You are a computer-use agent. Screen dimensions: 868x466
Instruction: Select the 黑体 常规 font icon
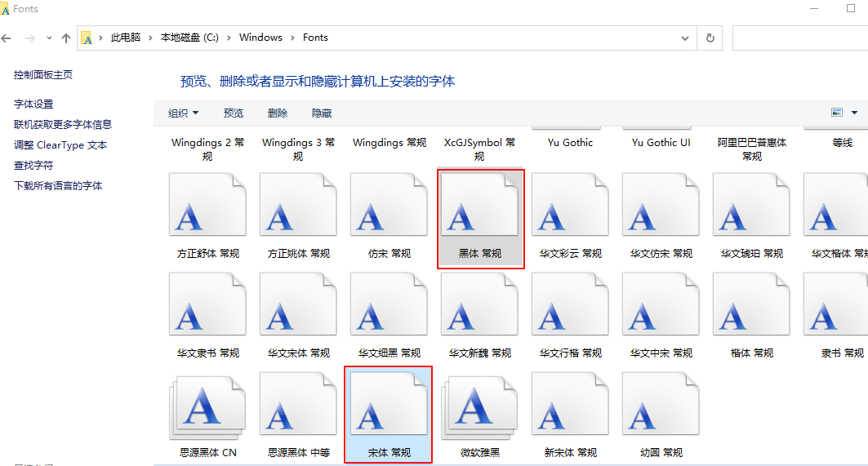pyautogui.click(x=480, y=205)
